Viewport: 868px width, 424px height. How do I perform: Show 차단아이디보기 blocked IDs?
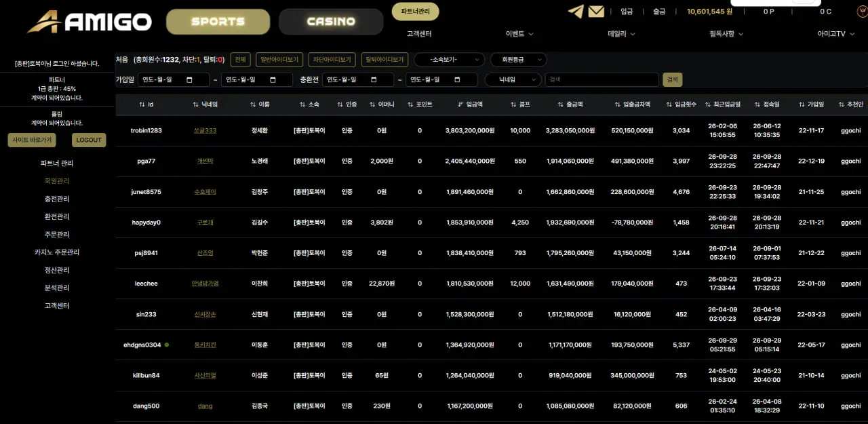(x=332, y=60)
